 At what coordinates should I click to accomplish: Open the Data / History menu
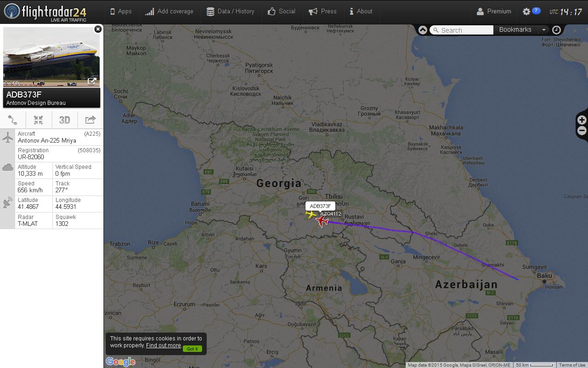tap(230, 11)
